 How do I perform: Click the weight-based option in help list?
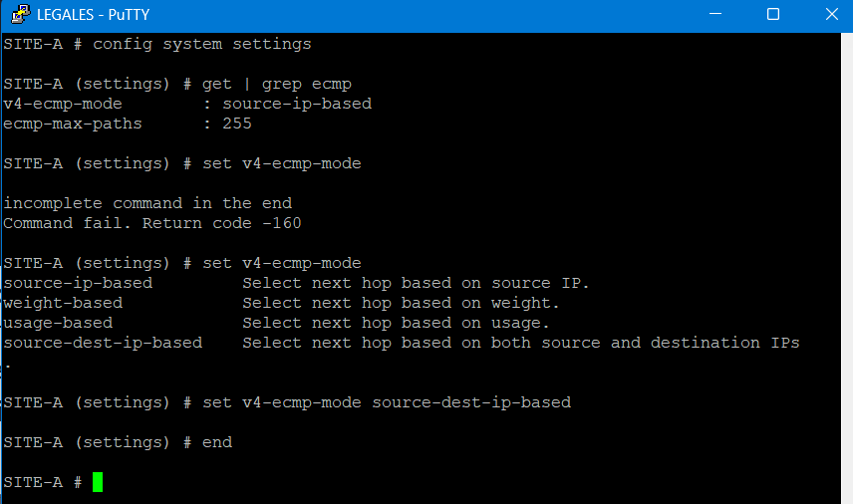tap(63, 303)
